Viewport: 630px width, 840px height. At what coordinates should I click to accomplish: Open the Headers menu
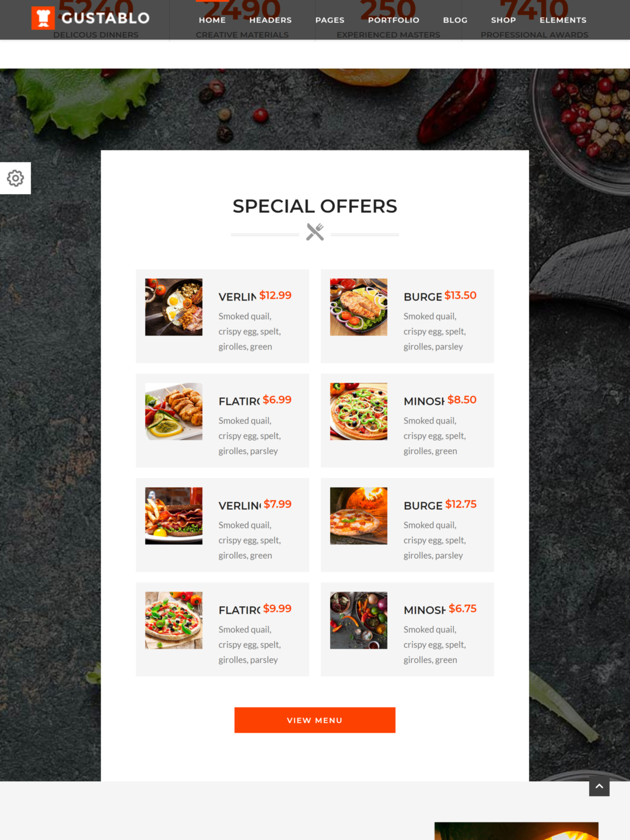tap(271, 20)
